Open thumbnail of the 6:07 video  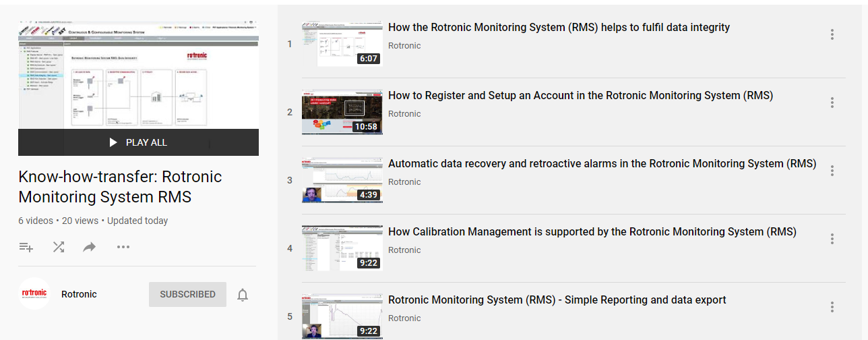point(342,44)
